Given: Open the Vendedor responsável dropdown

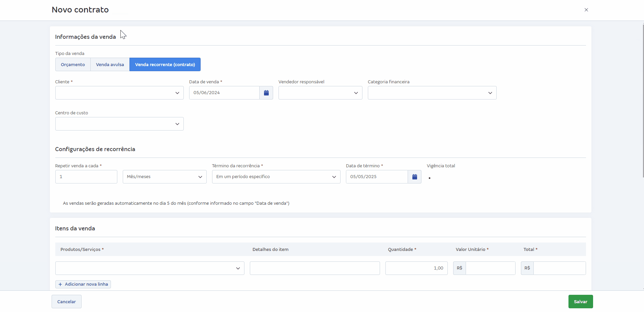Looking at the screenshot, I should pyautogui.click(x=320, y=93).
